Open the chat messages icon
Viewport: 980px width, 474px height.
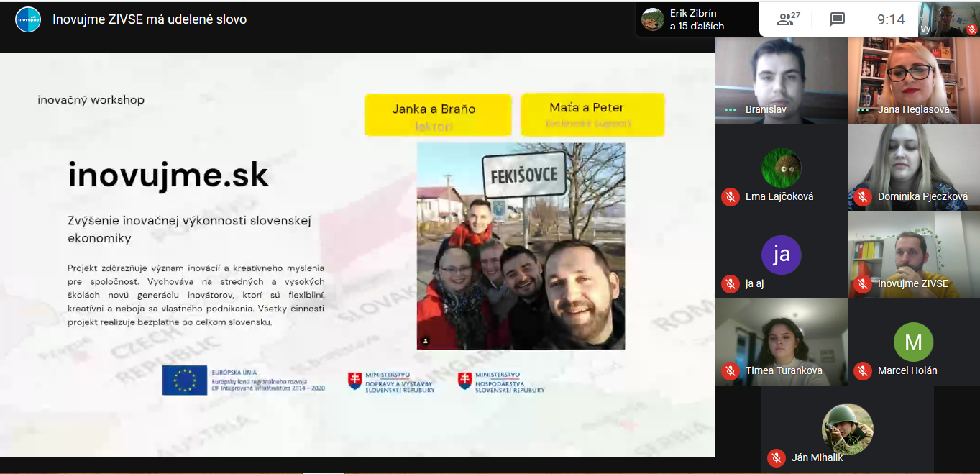(x=838, y=19)
